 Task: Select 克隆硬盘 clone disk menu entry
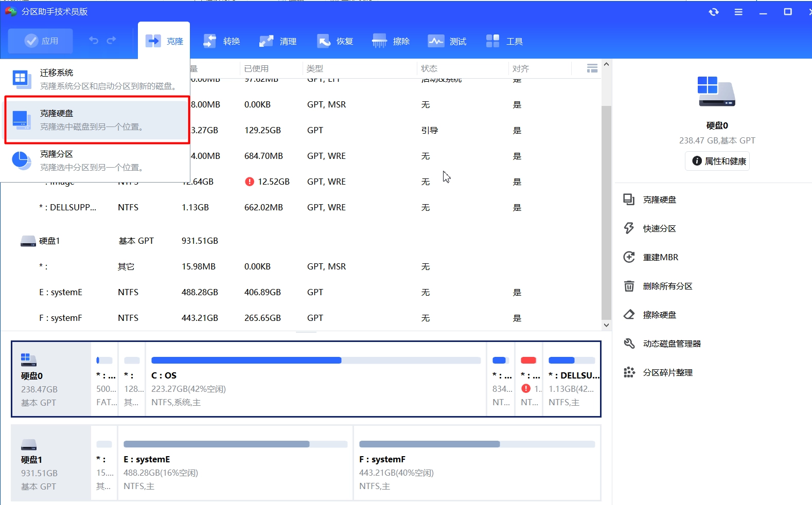coord(97,120)
